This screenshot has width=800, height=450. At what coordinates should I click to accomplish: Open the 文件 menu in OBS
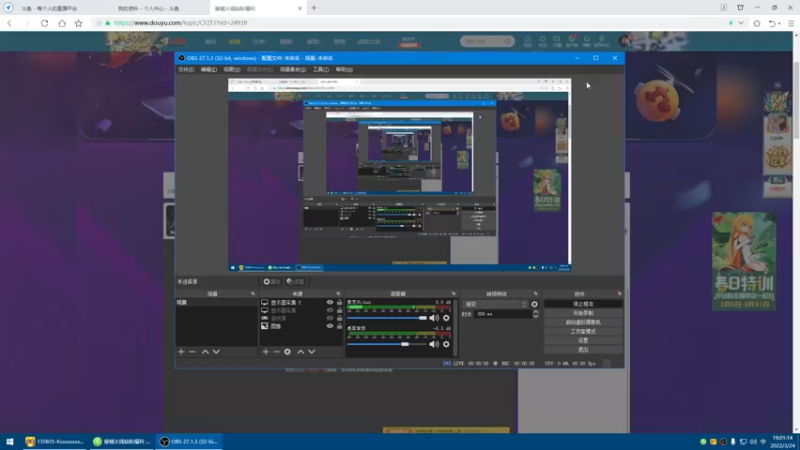pos(186,69)
